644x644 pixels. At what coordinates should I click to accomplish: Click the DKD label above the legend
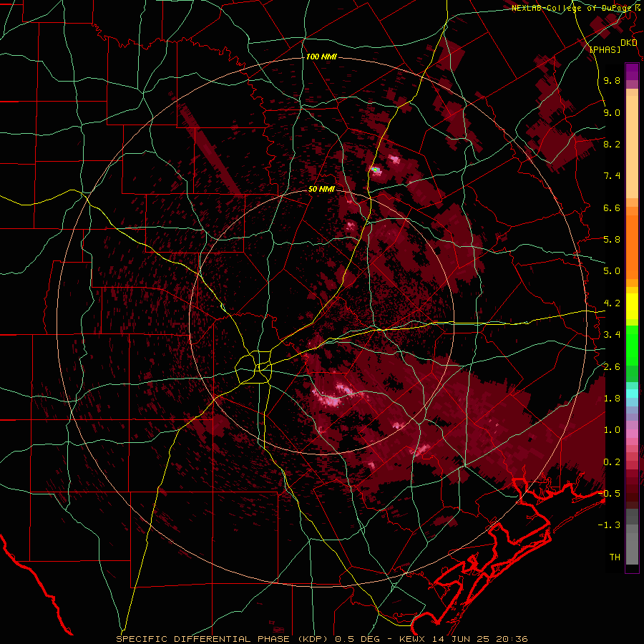628,43
